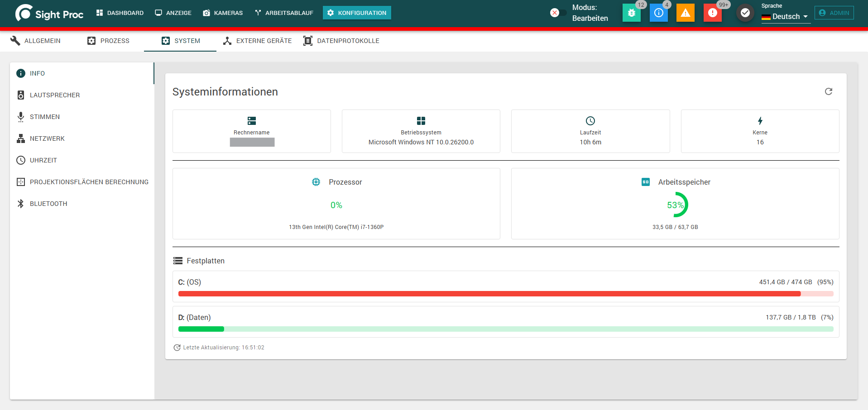This screenshot has width=868, height=410.
Task: Open BLUETOOTH settings in the sidebar
Action: tap(82, 204)
